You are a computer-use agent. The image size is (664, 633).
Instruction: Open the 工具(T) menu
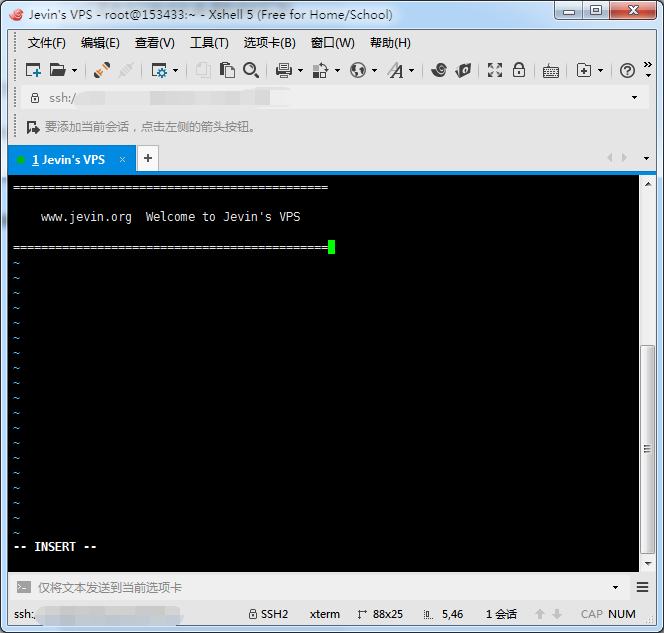209,43
